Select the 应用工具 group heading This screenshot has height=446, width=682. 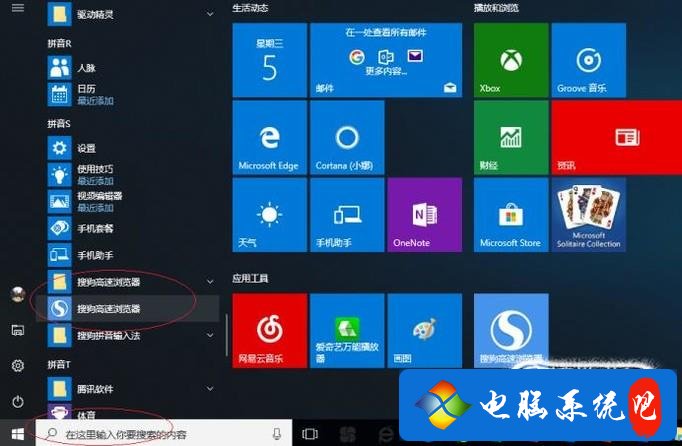click(250, 278)
